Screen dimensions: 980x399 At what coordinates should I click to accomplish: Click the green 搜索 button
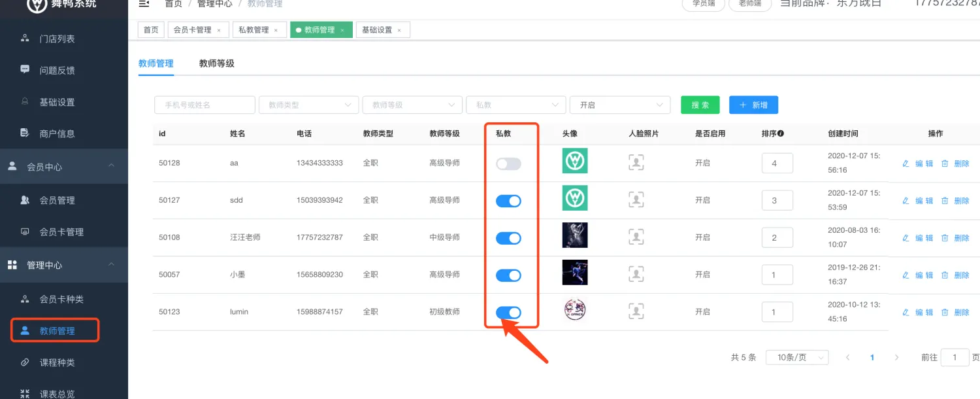(700, 105)
